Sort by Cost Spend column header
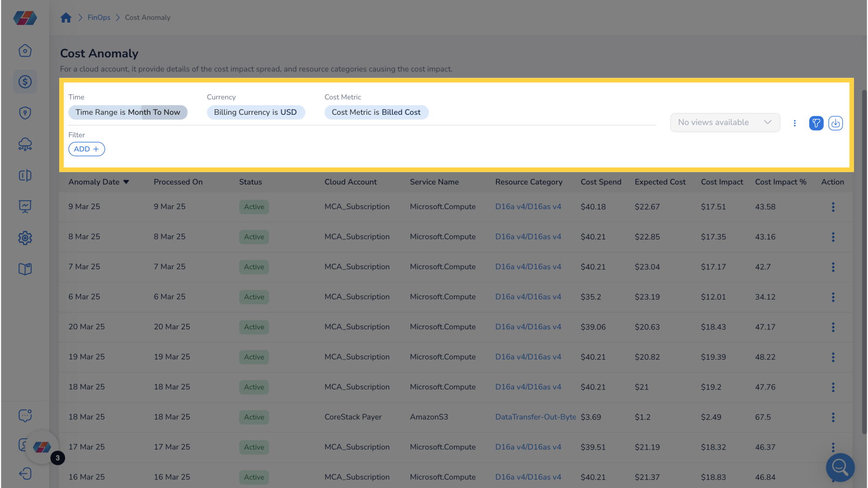 tap(601, 182)
